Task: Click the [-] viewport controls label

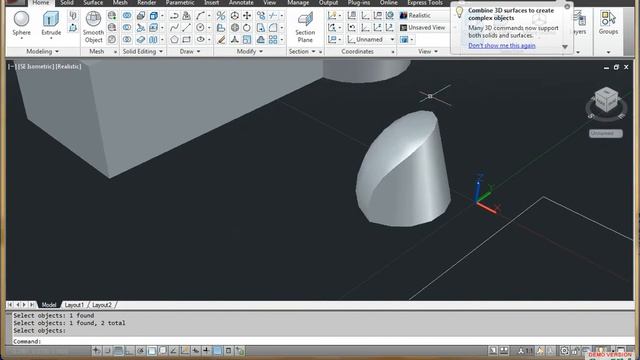Action: pos(12,67)
